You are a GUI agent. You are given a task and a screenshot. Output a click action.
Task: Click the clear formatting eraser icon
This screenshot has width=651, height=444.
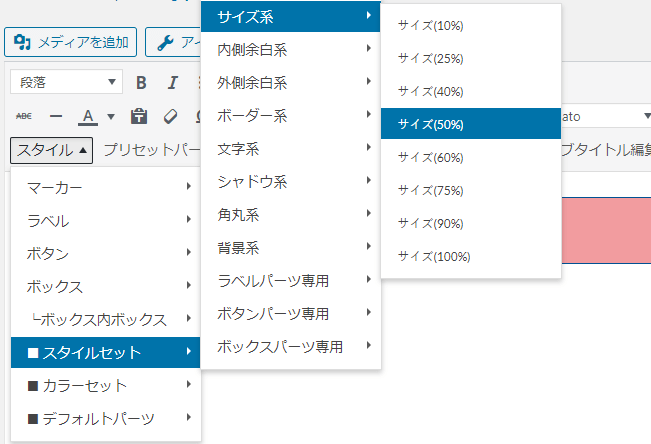tap(170, 116)
